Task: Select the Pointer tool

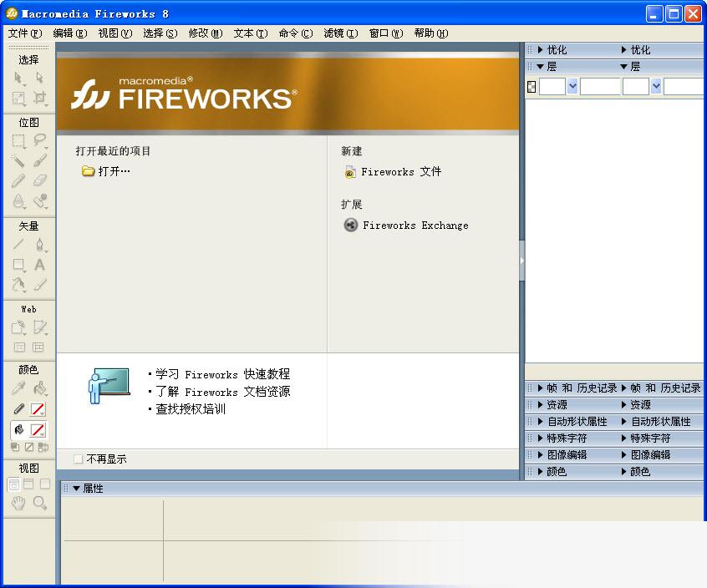Action: pyautogui.click(x=18, y=79)
